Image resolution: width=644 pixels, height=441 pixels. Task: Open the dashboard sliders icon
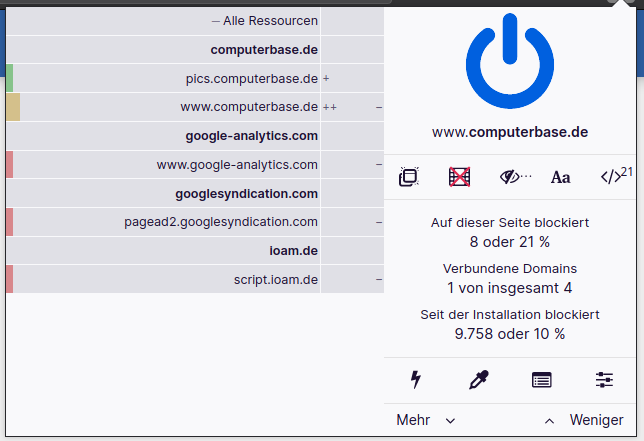tap(604, 380)
